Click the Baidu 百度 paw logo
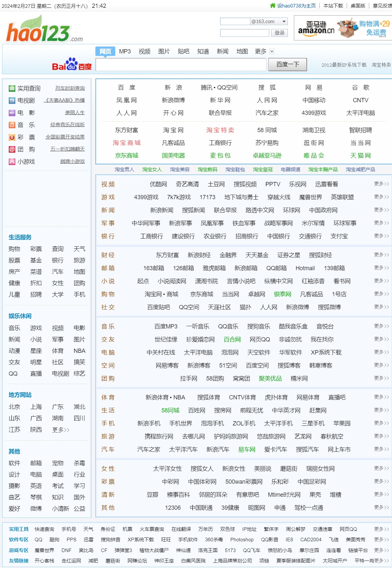This screenshot has width=392, height=568. pos(72,64)
